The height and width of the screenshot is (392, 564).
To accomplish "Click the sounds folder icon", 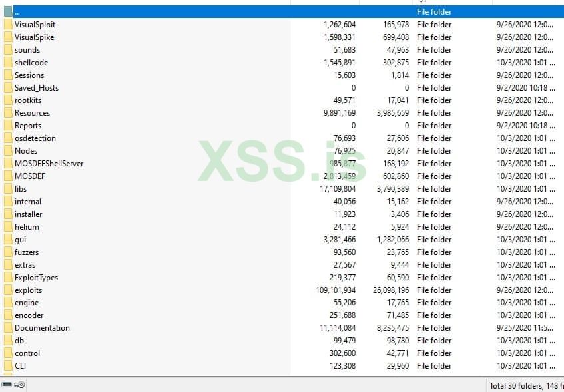I will 8,50.
